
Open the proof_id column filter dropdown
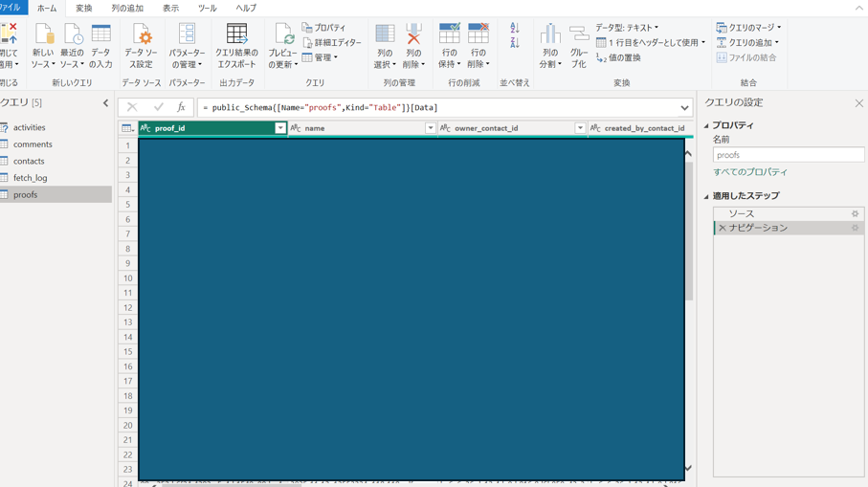[x=279, y=128]
